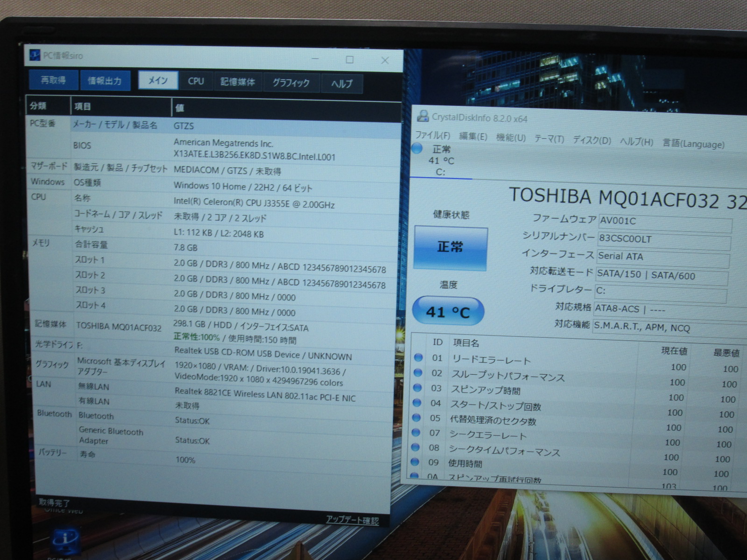Click the ドライブレター field showing C:
The image size is (747, 560).
click(x=661, y=293)
